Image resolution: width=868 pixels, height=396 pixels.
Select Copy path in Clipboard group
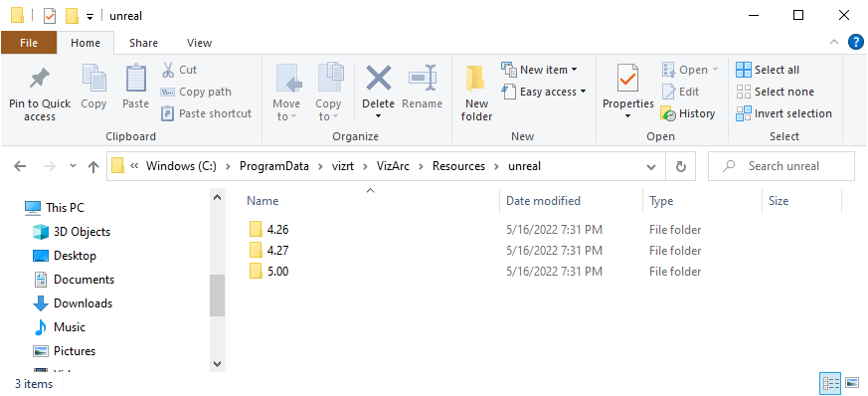(196, 92)
